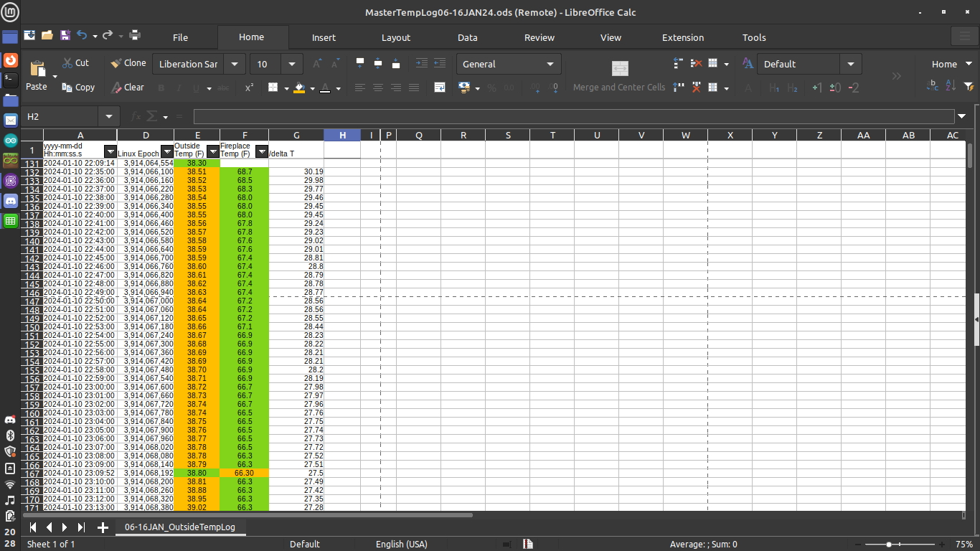This screenshot has height=551, width=980.
Task: Switch to the Insert tab
Action: (324, 37)
